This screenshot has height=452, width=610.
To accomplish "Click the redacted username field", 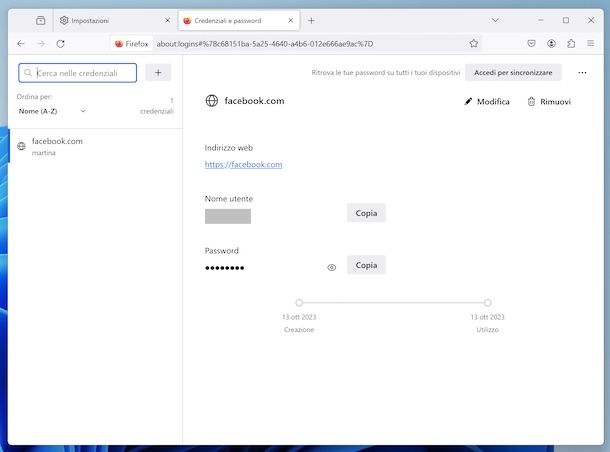I will pyautogui.click(x=228, y=216).
